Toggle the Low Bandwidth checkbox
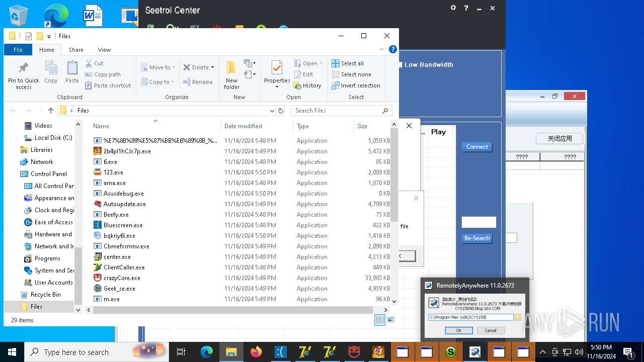The image size is (644, 362). (x=400, y=65)
